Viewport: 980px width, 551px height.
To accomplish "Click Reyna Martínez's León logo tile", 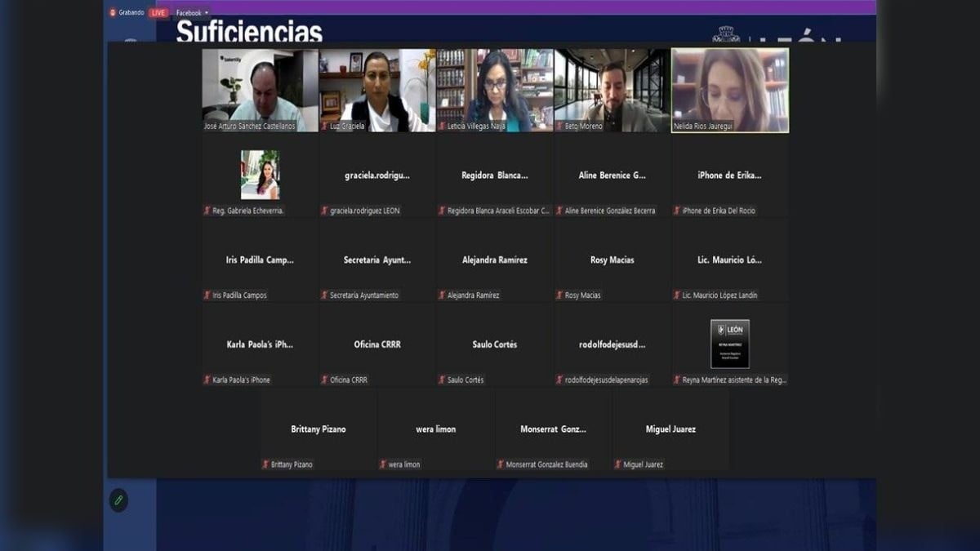I will pyautogui.click(x=729, y=344).
